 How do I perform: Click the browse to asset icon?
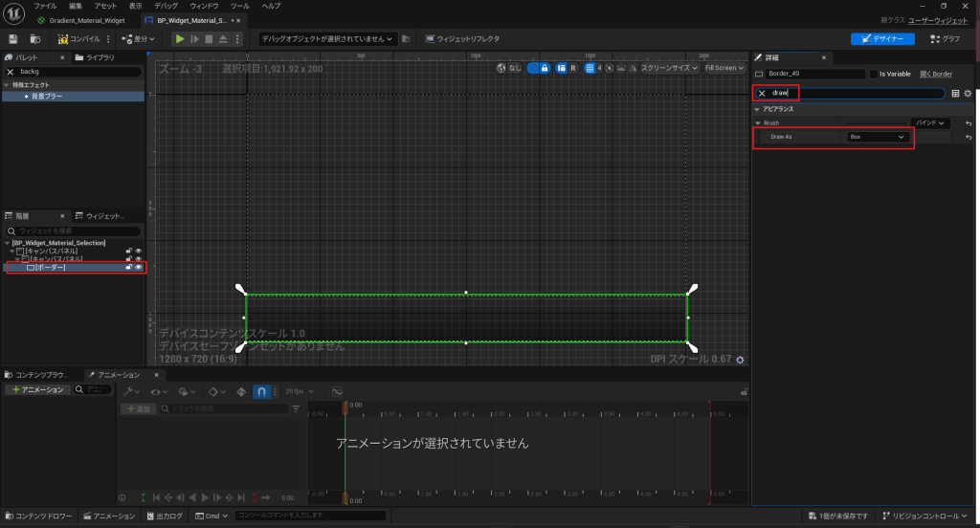[34, 39]
